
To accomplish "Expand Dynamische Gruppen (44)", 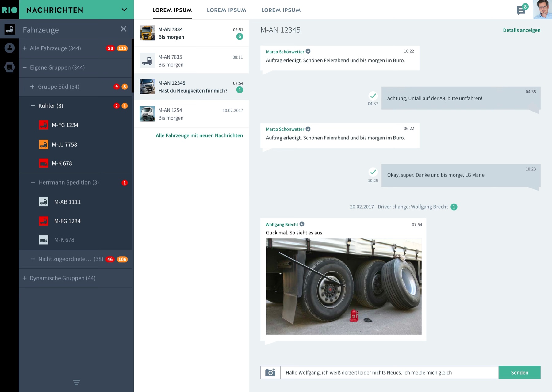I will pyautogui.click(x=25, y=278).
